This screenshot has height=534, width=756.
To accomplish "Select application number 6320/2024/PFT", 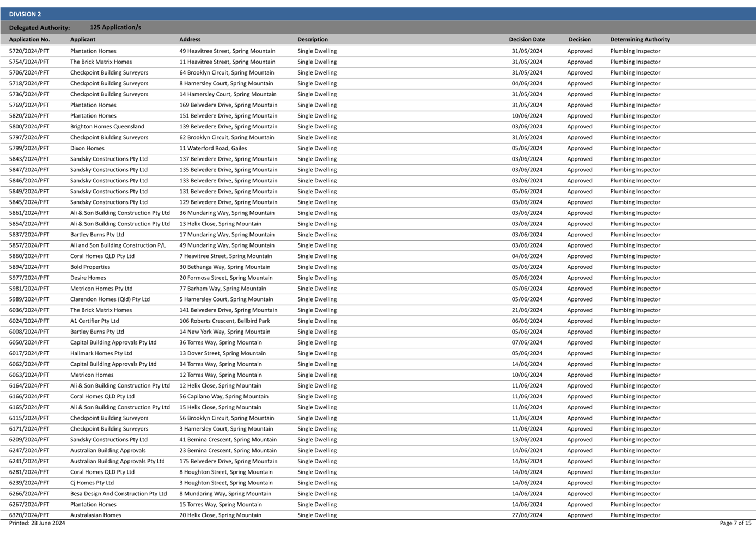I will tap(29, 515).
